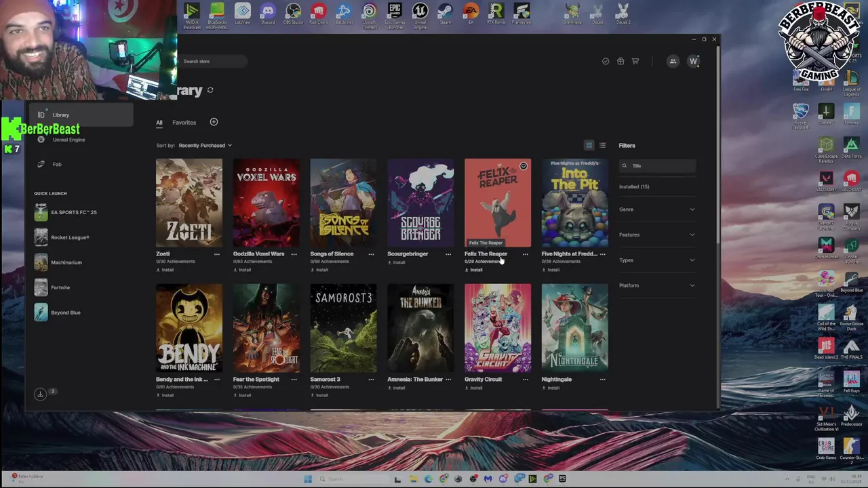868x488 pixels.
Task: Install Amnesia: The Bunker
Action: tap(396, 388)
